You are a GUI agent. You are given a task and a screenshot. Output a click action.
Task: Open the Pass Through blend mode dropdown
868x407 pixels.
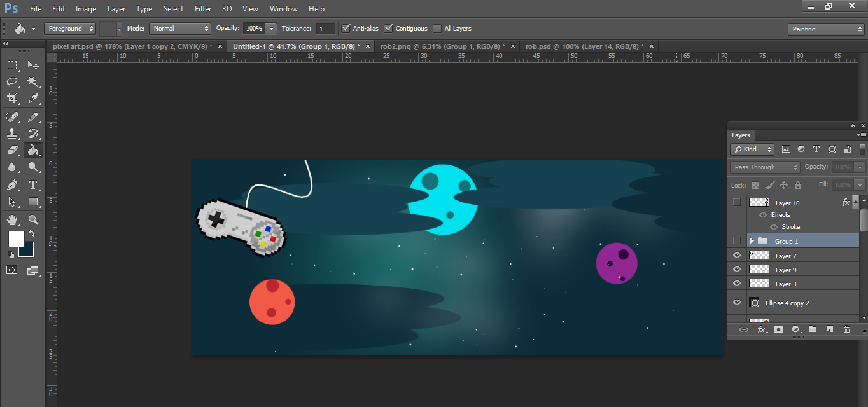click(765, 167)
